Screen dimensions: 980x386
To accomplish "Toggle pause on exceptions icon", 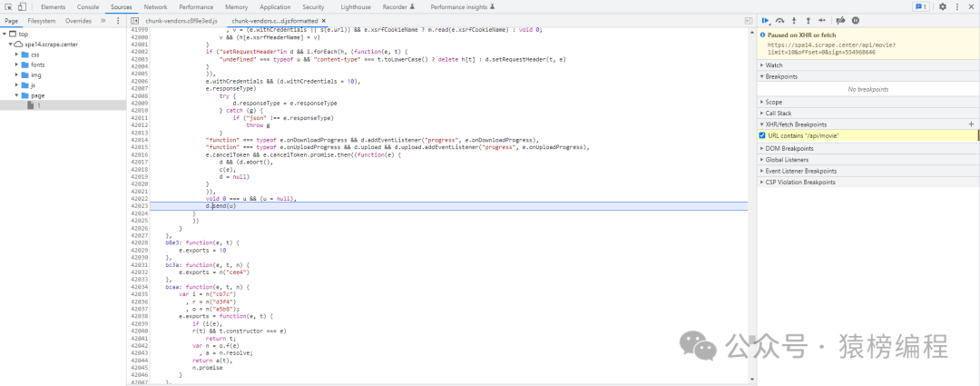I will tap(856, 21).
